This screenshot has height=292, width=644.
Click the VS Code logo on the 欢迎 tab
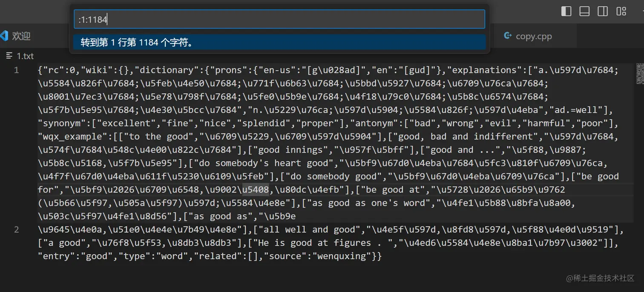pos(4,36)
